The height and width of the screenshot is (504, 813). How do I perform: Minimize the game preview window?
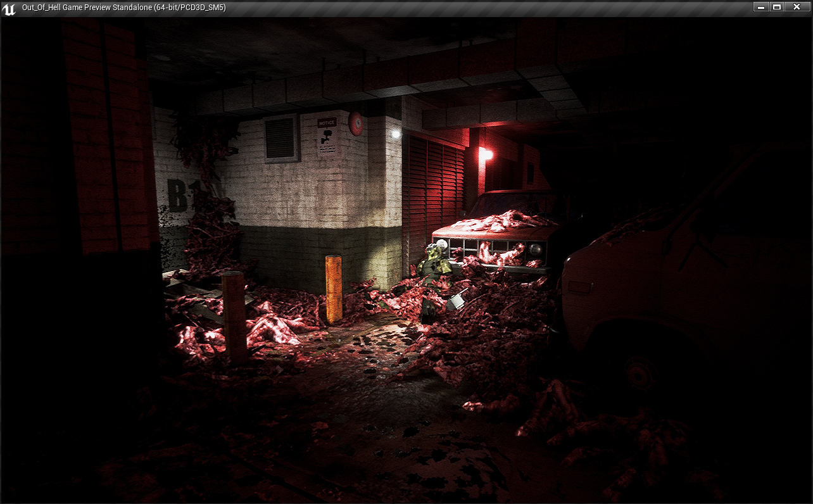pos(760,7)
